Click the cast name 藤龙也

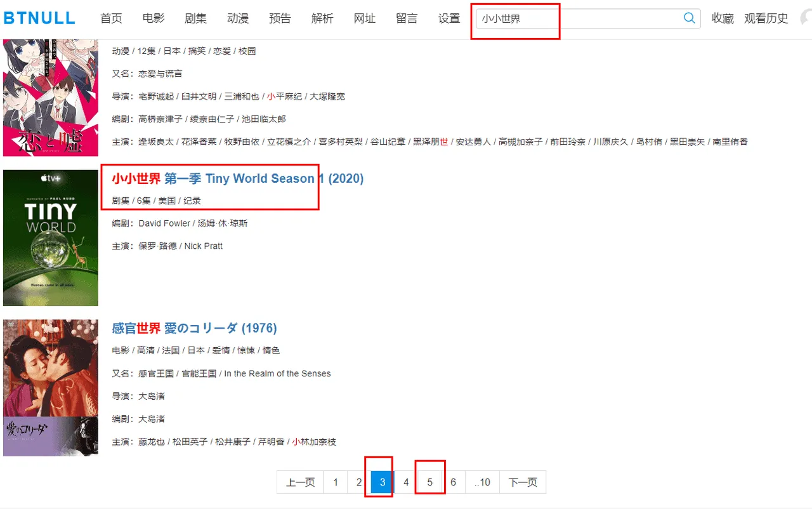click(x=152, y=442)
